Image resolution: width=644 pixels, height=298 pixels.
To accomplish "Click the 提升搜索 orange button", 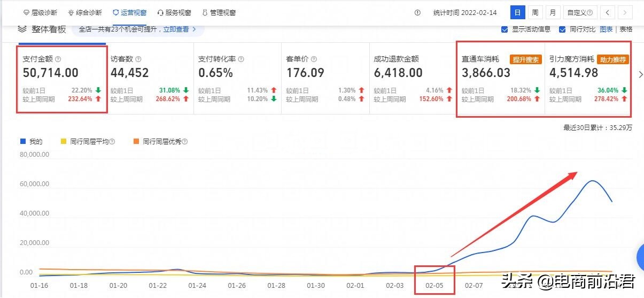I will pos(526,59).
